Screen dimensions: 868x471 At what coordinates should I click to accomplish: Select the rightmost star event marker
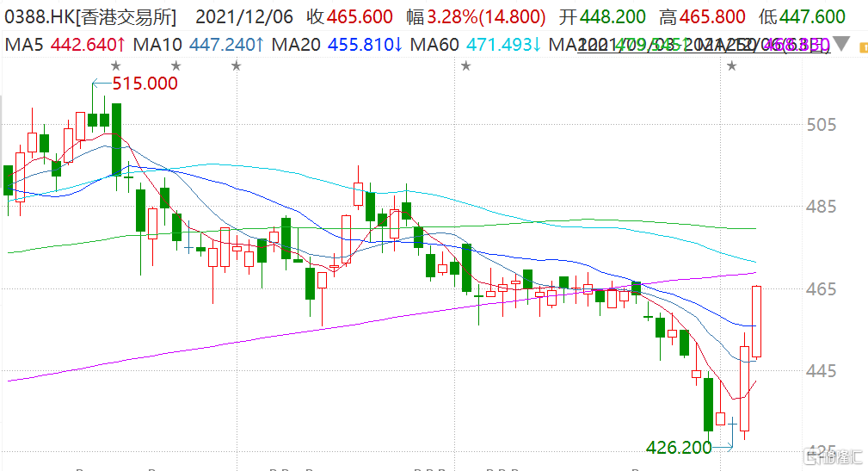731,65
